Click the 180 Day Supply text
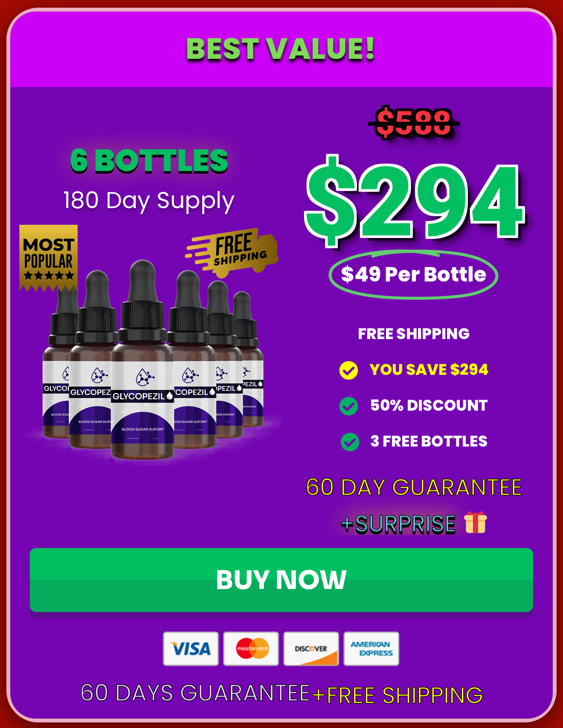Image resolution: width=563 pixels, height=728 pixels. pyautogui.click(x=149, y=200)
